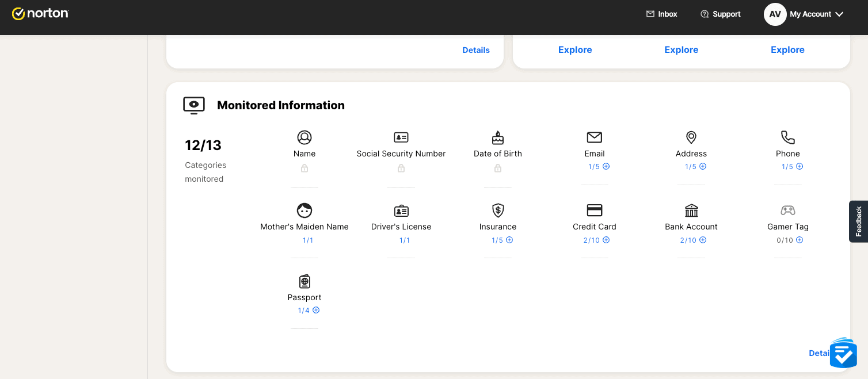Image resolution: width=868 pixels, height=379 pixels.
Task: Click the Driver's License badge icon
Action: tap(401, 210)
